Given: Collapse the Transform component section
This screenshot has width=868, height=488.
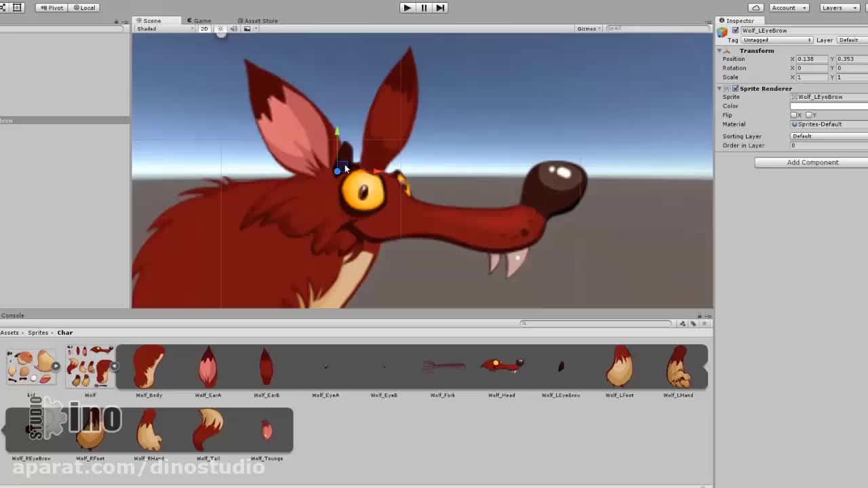Looking at the screenshot, I should click(719, 51).
